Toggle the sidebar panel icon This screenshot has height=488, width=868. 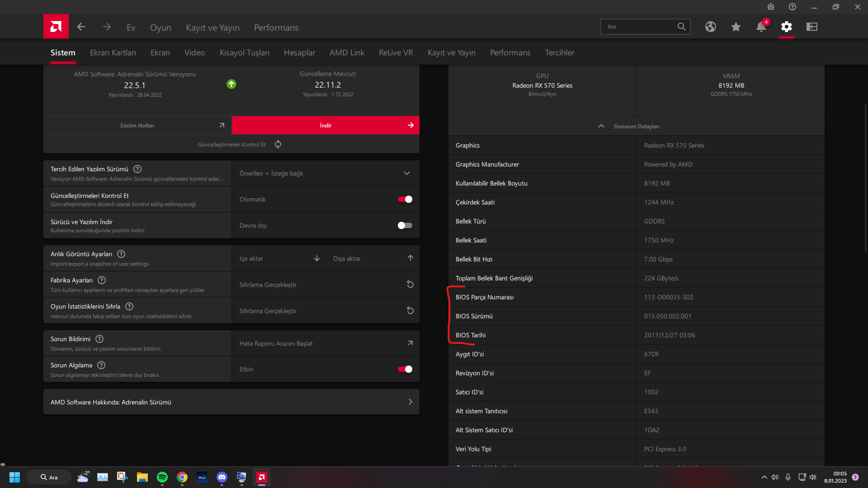pyautogui.click(x=811, y=27)
